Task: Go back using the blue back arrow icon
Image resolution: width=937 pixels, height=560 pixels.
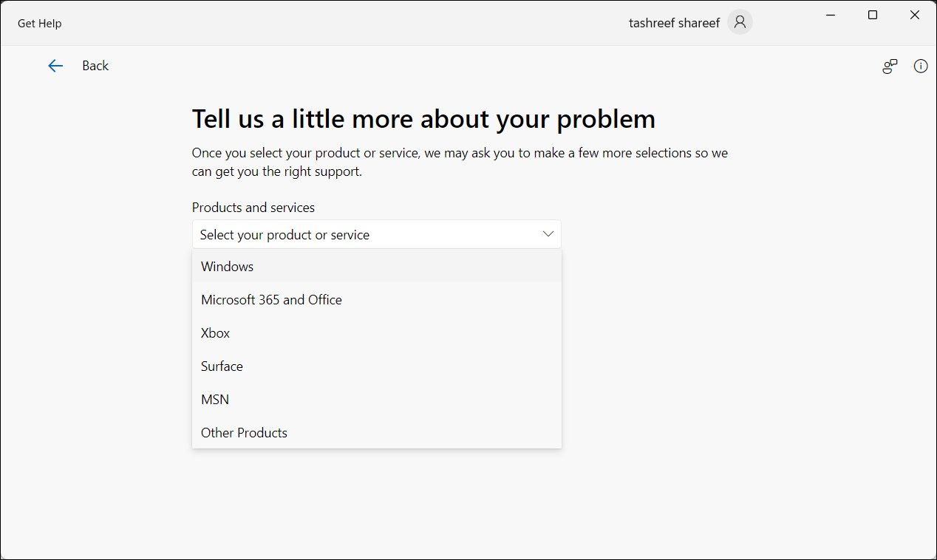Action: tap(55, 66)
